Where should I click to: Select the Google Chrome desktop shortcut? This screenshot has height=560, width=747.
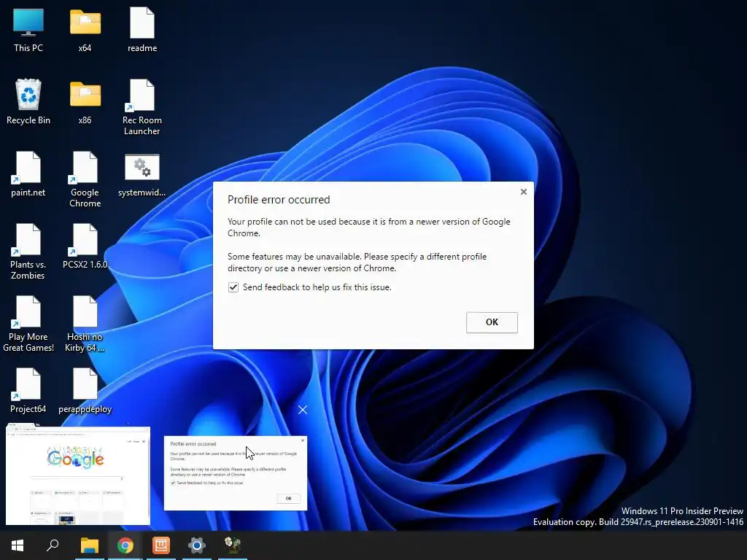pyautogui.click(x=85, y=179)
